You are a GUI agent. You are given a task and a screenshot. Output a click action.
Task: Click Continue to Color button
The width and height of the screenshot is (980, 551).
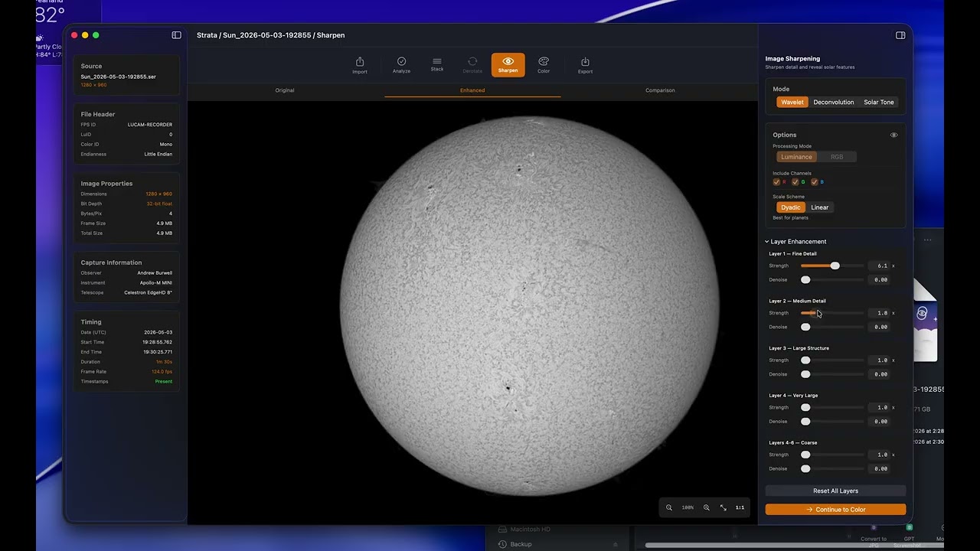pyautogui.click(x=835, y=510)
